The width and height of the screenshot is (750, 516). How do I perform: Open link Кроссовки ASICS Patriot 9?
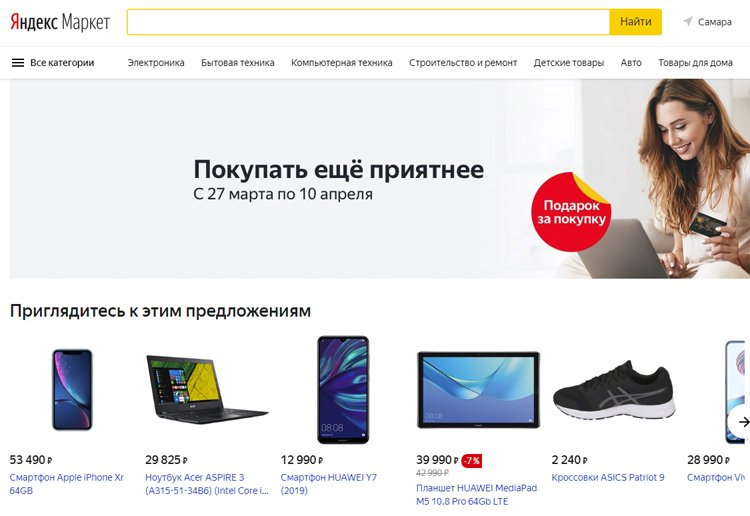(x=608, y=477)
